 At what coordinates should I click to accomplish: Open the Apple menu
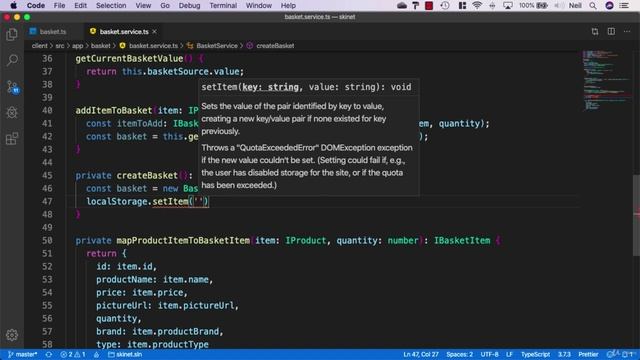tap(13, 5)
